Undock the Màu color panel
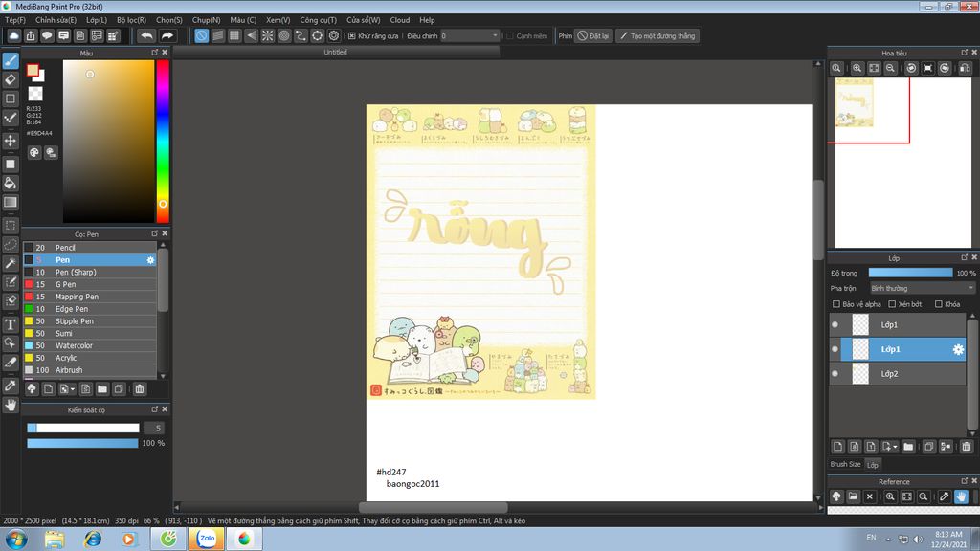Screen dimensions: 980x551 (x=154, y=53)
